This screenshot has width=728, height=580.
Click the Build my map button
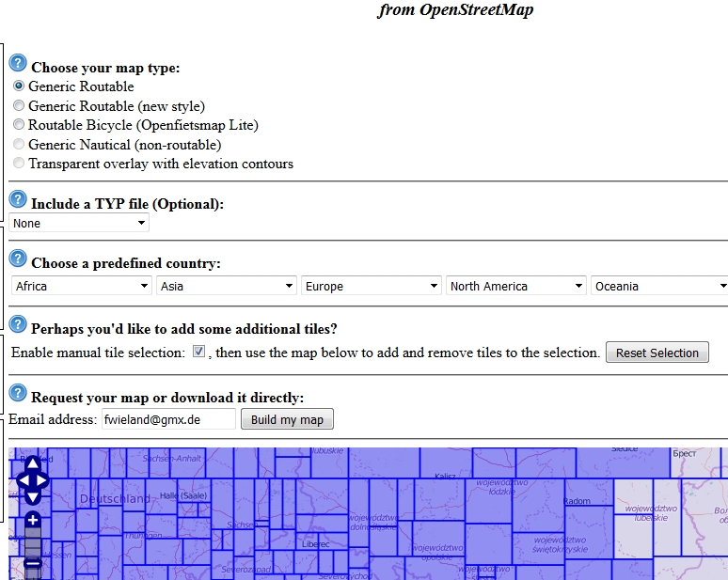(287, 419)
